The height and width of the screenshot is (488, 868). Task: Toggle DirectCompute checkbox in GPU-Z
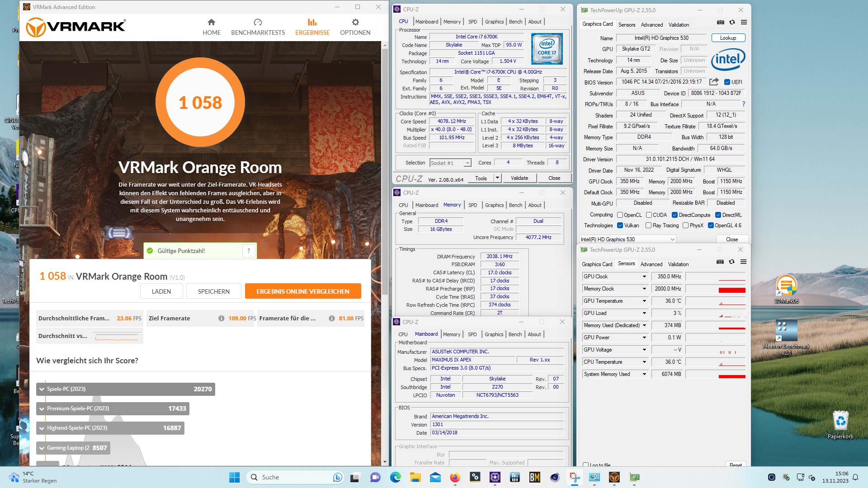[x=675, y=215]
